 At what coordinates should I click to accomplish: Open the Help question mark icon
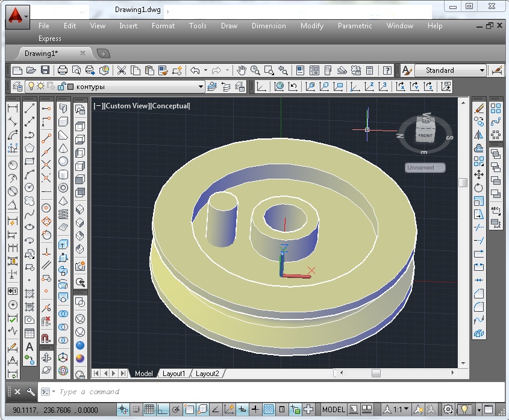click(387, 70)
